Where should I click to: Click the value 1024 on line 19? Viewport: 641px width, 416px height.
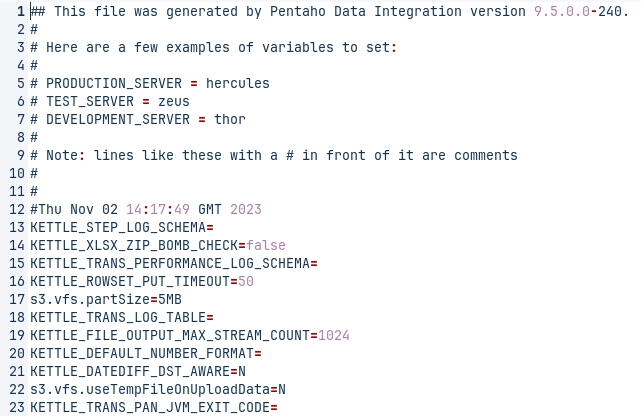pyautogui.click(x=334, y=335)
